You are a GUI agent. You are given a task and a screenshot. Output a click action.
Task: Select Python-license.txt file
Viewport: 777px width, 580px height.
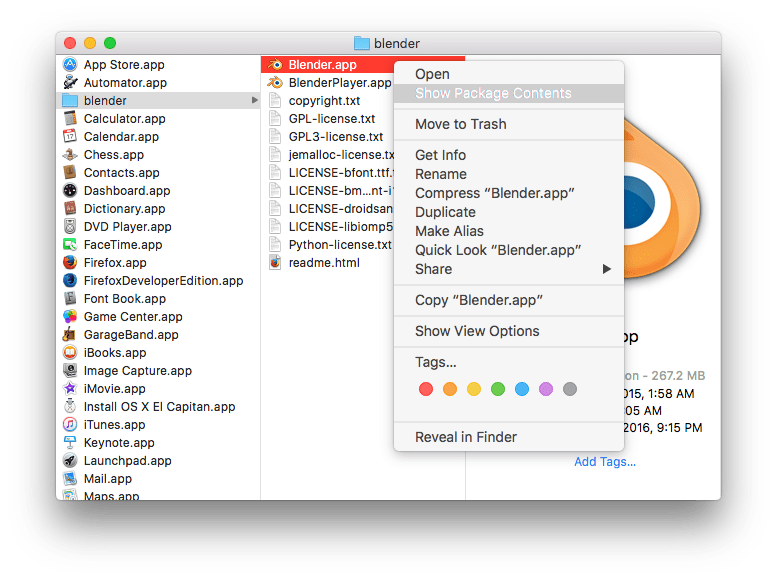click(x=328, y=244)
